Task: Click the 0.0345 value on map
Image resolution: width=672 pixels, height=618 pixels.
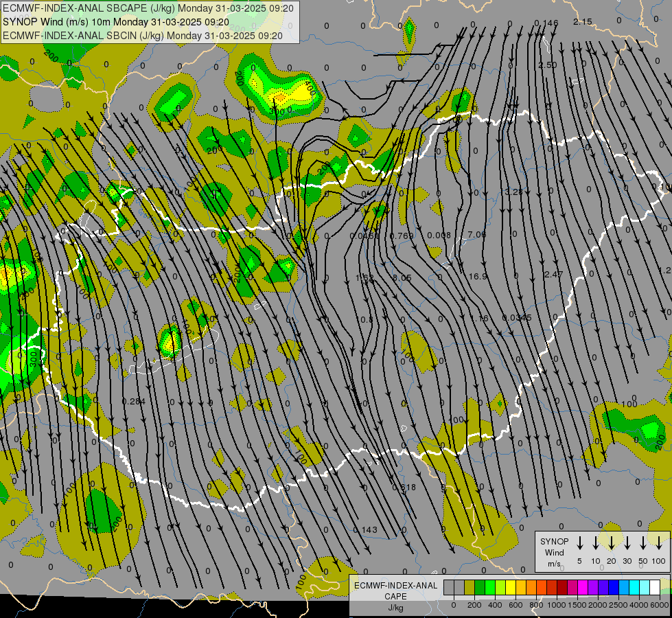Action: [517, 318]
